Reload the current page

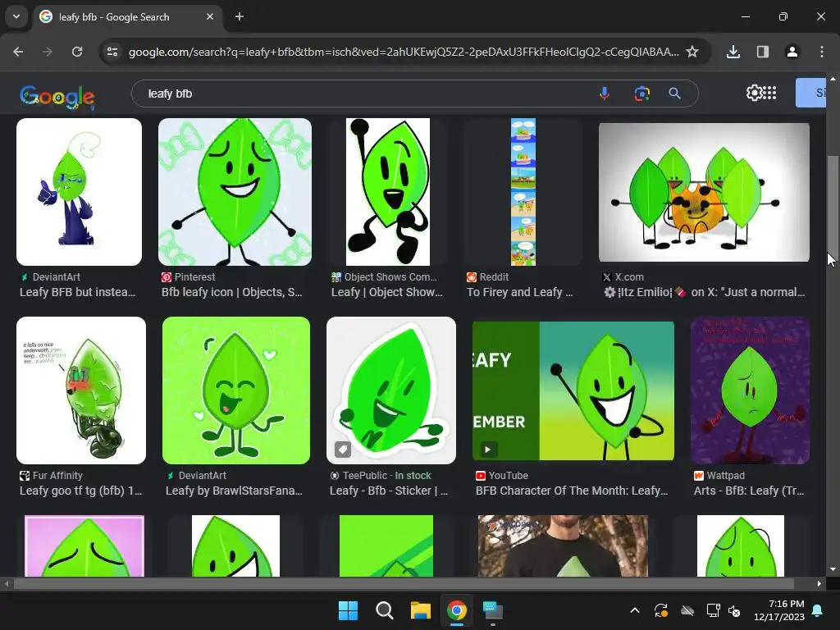point(77,52)
